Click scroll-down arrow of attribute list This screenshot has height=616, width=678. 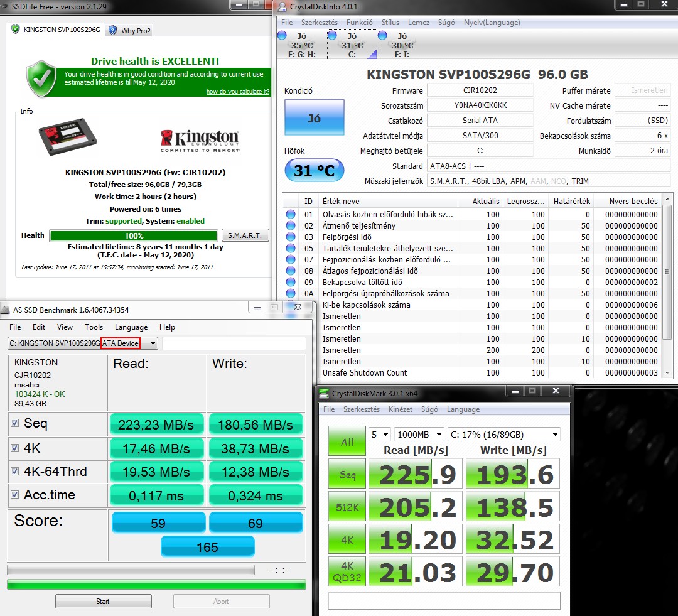click(667, 372)
